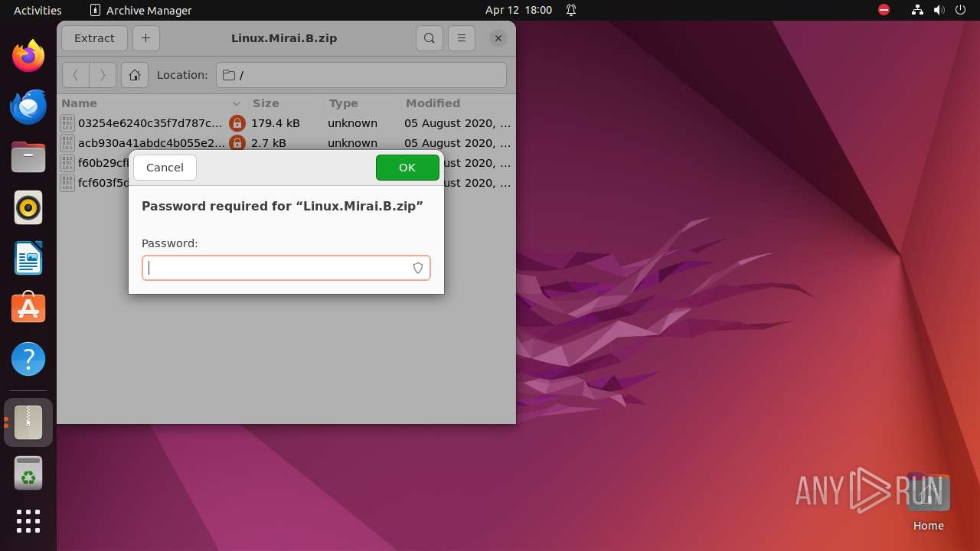Click binary file icon for acb930a41abdc4b055e2
This screenshot has height=551, width=980.
pyautogui.click(x=67, y=143)
